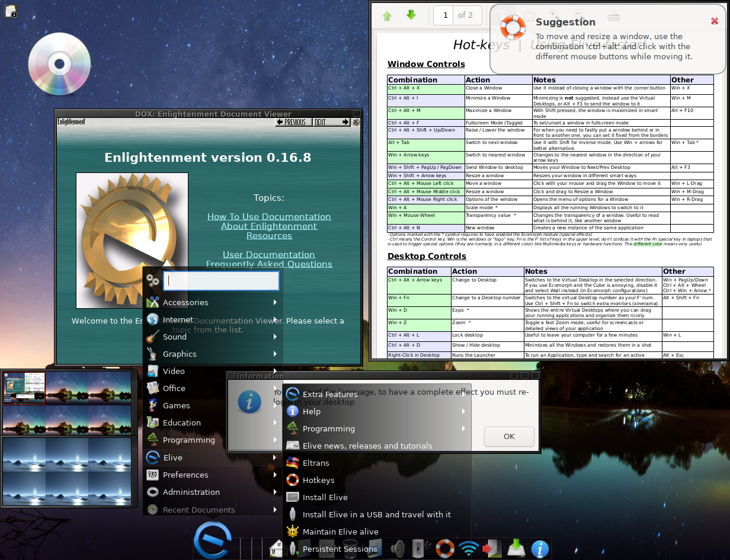The height and width of the screenshot is (560, 730).
Task: Click the 'Desktop Controls' heading in the PDF
Action: click(427, 256)
